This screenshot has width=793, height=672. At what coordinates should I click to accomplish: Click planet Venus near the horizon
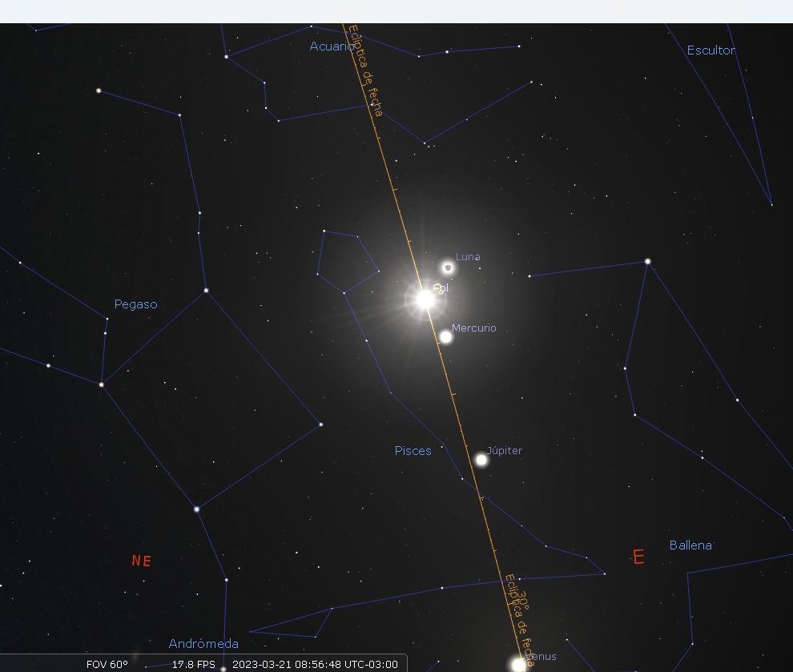[518, 665]
